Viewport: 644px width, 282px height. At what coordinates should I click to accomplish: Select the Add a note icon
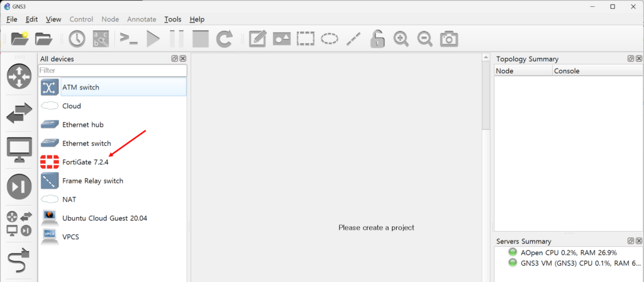tap(257, 38)
